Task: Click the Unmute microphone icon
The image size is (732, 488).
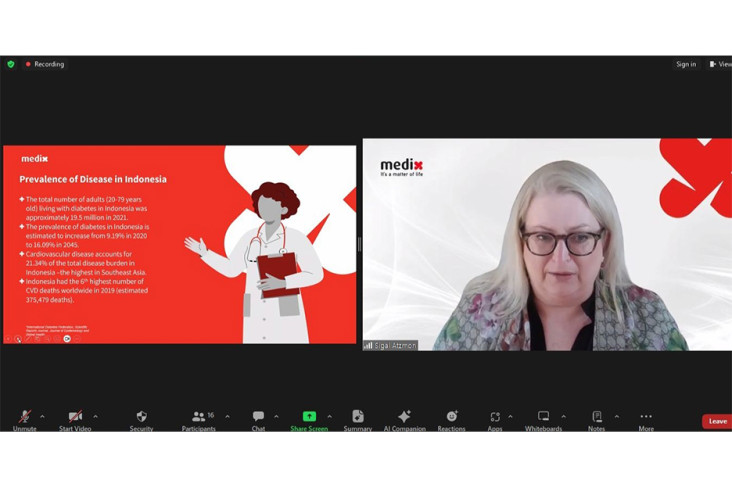Action: tap(24, 416)
